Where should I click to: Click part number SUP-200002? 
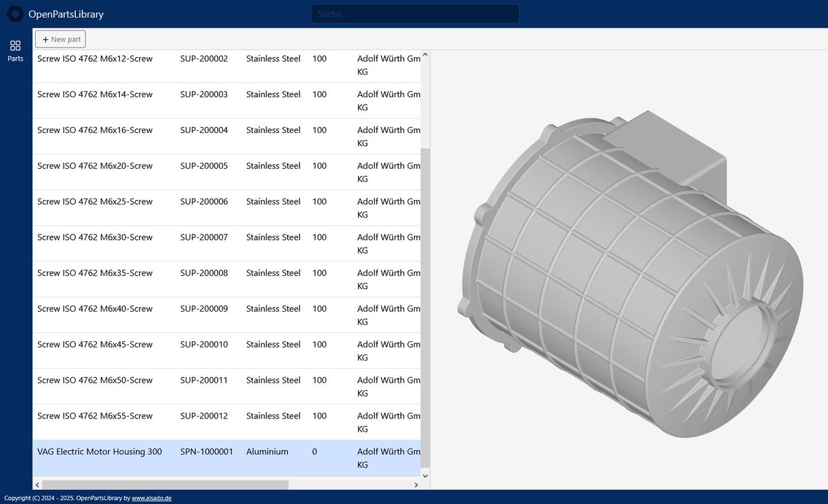tap(204, 59)
